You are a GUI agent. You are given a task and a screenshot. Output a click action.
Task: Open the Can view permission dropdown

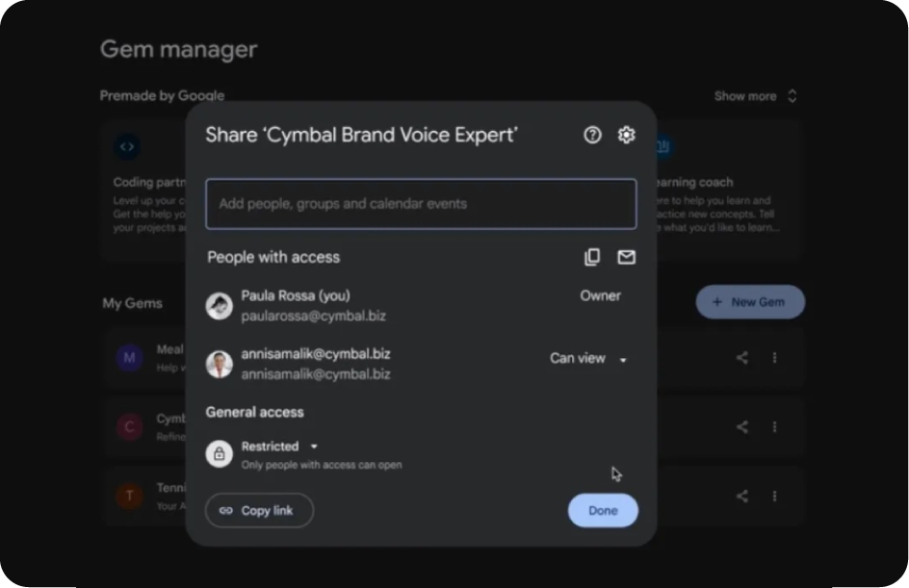pos(588,359)
